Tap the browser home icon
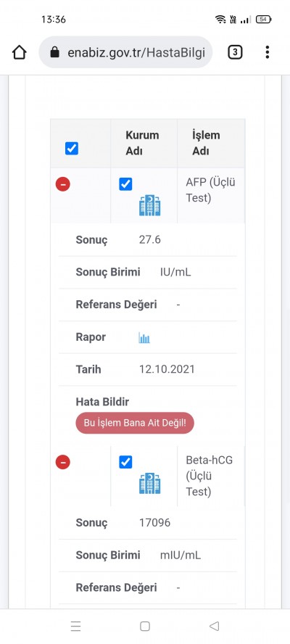 (x=20, y=52)
